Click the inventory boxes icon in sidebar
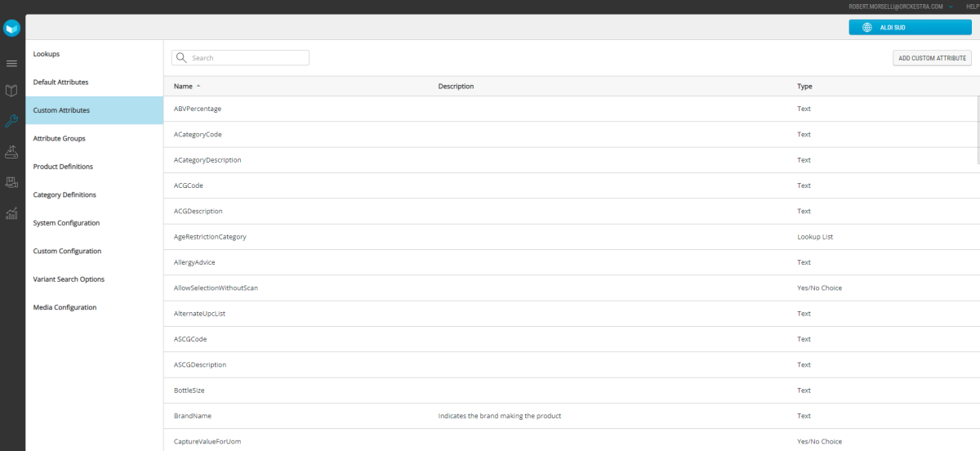The width and height of the screenshot is (980, 451). coord(11,182)
